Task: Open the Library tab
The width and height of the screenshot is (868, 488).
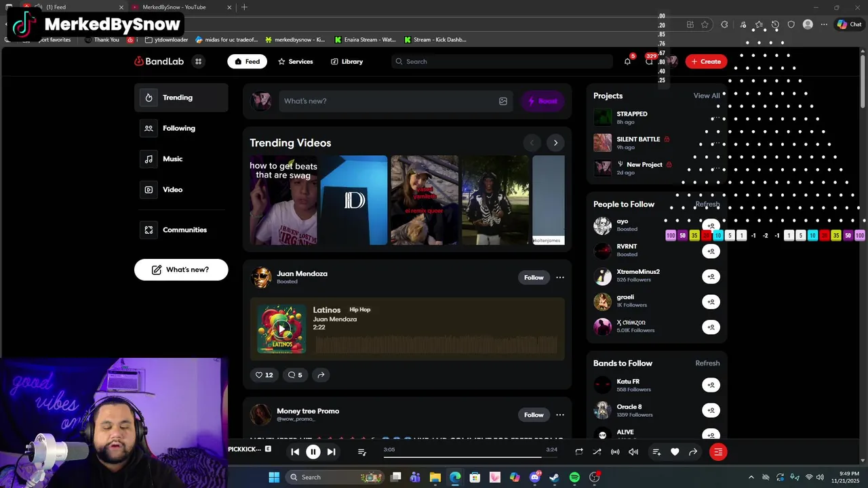Action: click(x=347, y=62)
